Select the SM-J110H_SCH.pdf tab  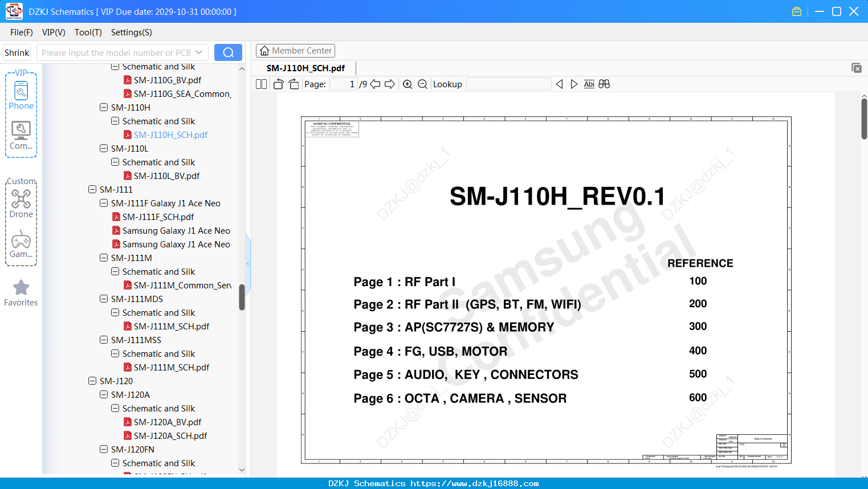[x=306, y=68]
